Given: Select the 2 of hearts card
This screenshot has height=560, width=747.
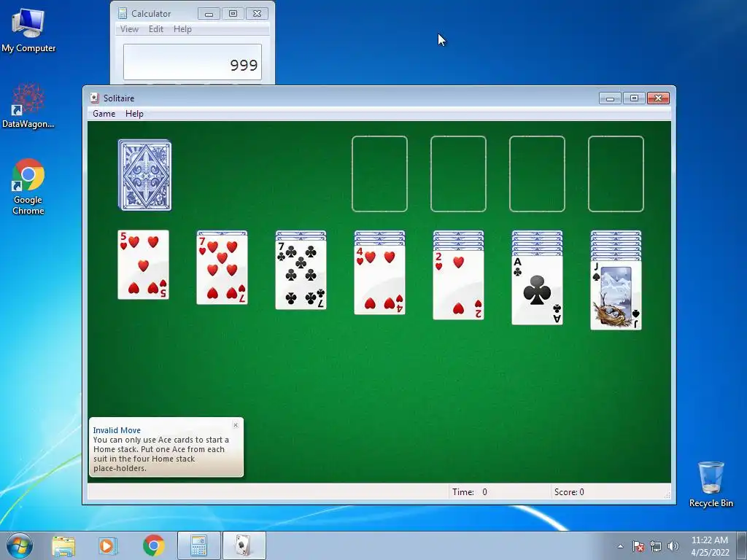Looking at the screenshot, I should [458, 285].
